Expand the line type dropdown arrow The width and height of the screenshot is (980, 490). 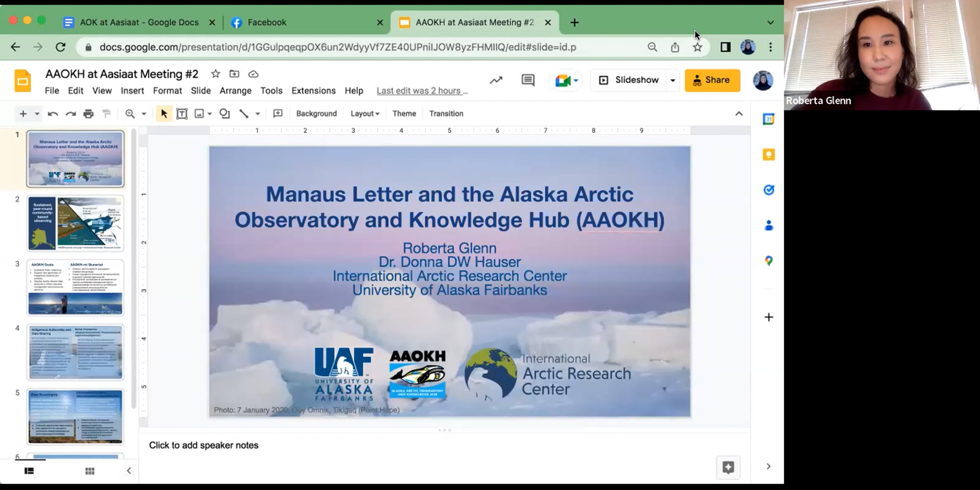click(x=258, y=114)
